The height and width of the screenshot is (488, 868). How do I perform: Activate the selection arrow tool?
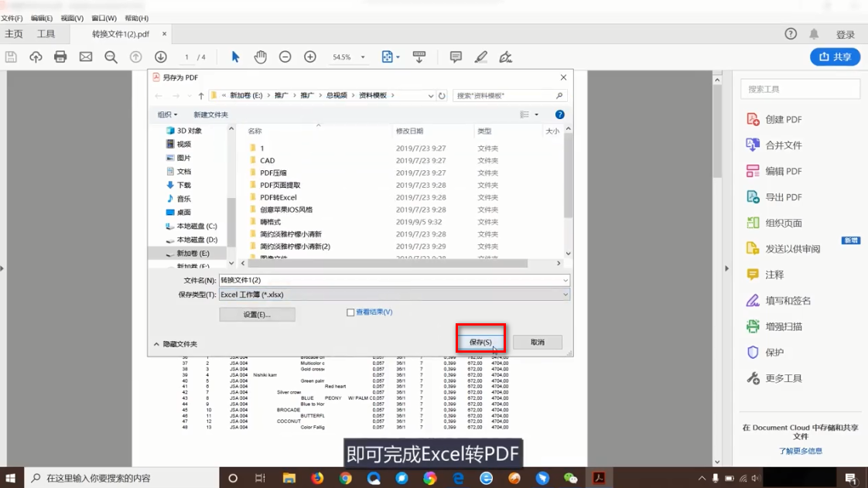pos(235,57)
